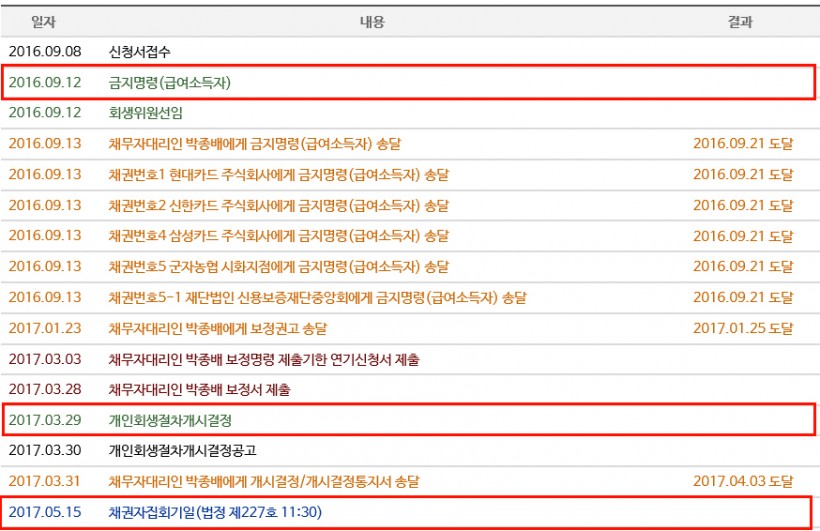Viewport: 820px width, 531px height.
Task: Open 박종배 보정서 제출 entry
Action: [x=199, y=389]
